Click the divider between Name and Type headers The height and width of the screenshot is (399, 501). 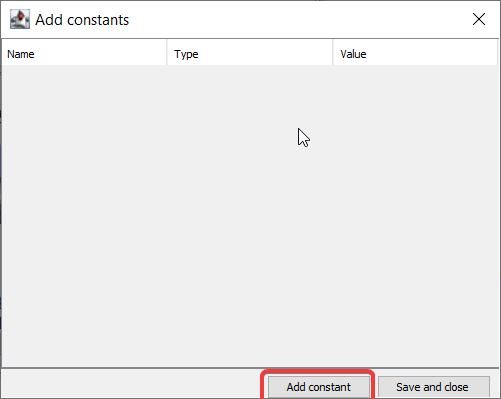pyautogui.click(x=167, y=53)
